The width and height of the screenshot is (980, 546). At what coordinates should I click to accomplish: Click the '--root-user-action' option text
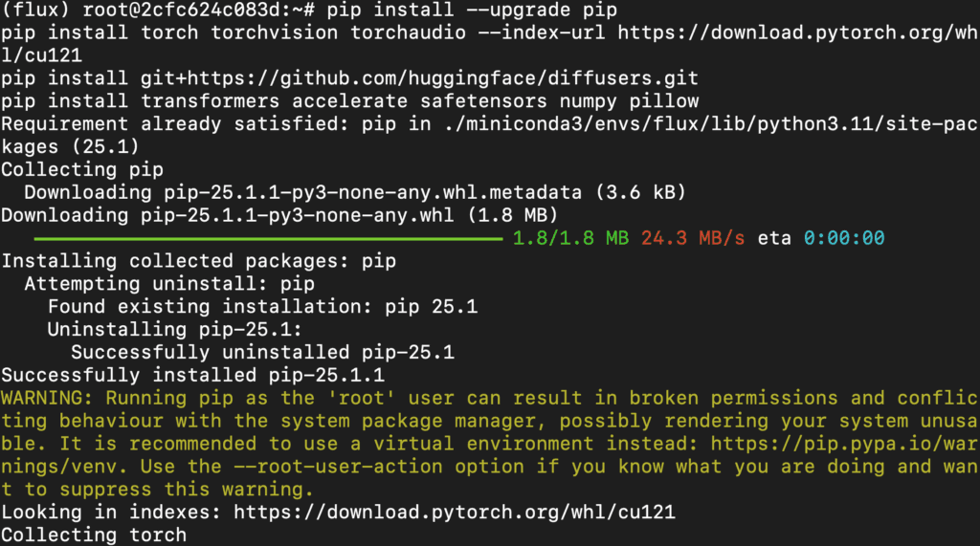point(338,467)
